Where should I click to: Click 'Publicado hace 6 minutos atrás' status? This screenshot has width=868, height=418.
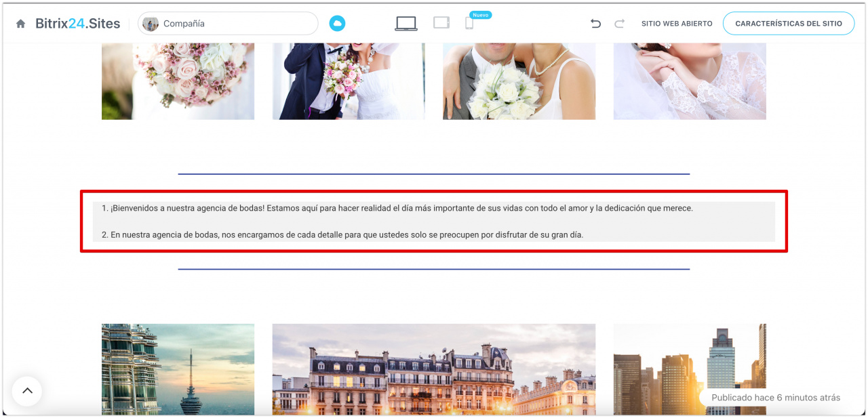point(776,398)
